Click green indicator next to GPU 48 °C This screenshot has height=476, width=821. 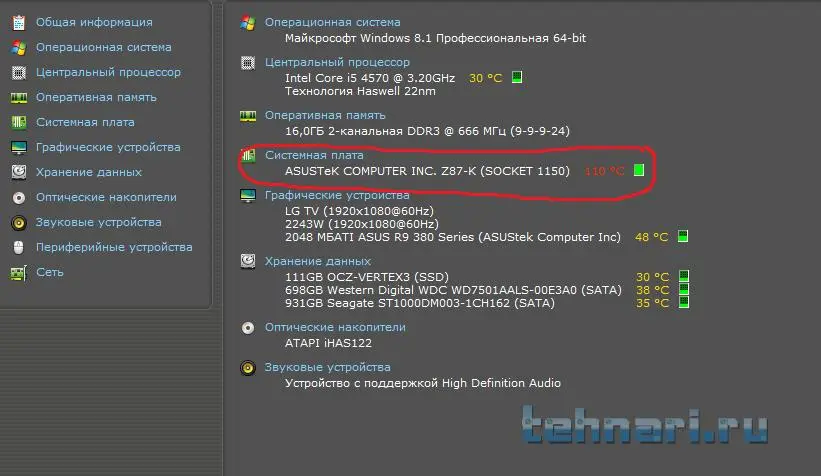(x=683, y=236)
